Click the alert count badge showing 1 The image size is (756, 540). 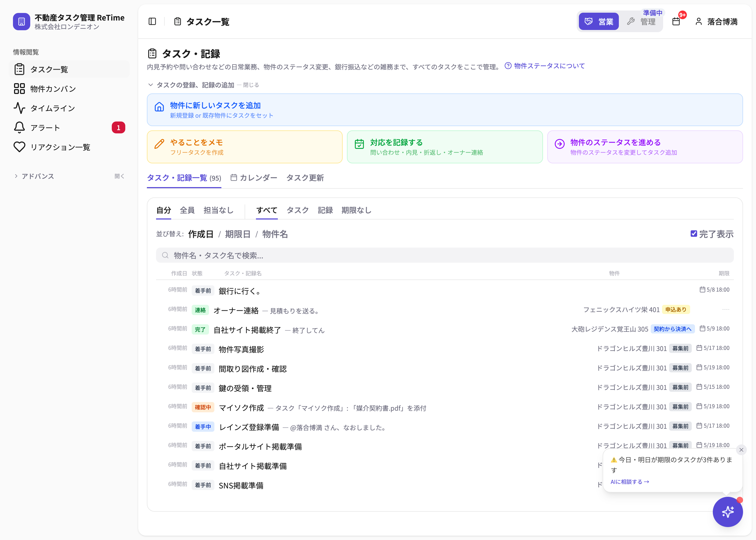coord(118,128)
